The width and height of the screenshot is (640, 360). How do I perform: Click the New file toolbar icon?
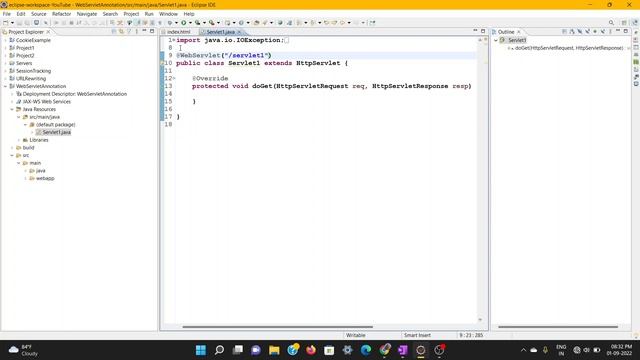[x=5, y=23]
